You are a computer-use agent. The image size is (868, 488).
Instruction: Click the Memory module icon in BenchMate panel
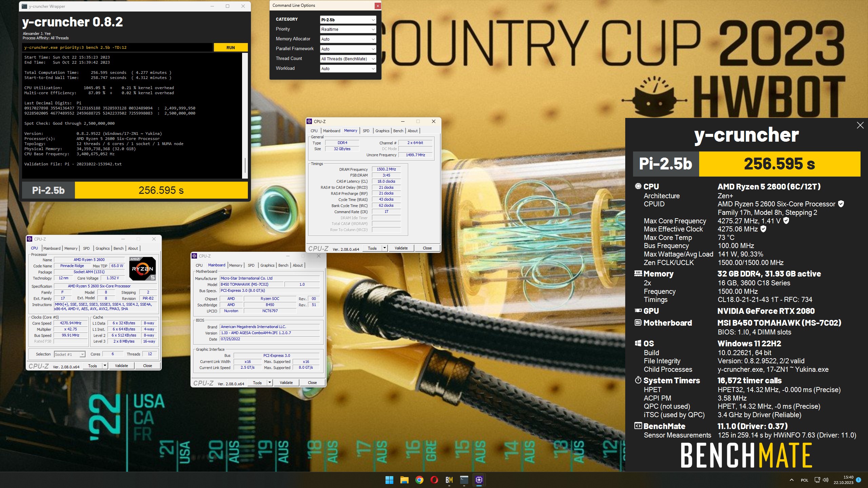click(638, 273)
